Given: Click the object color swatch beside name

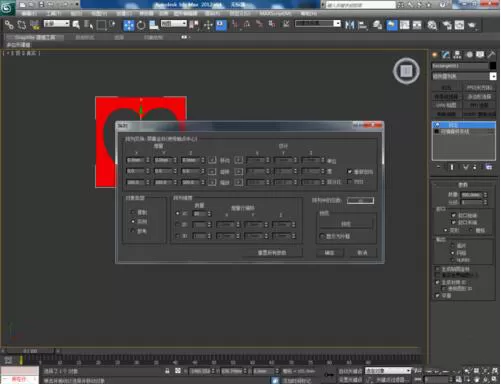Looking at the screenshot, I should [x=493, y=66].
